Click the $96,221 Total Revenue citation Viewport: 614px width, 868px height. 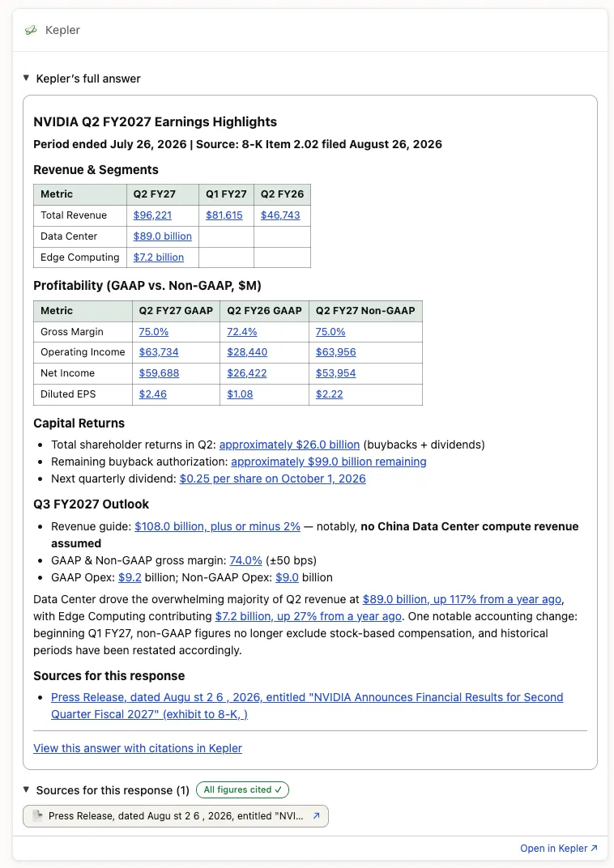152,215
